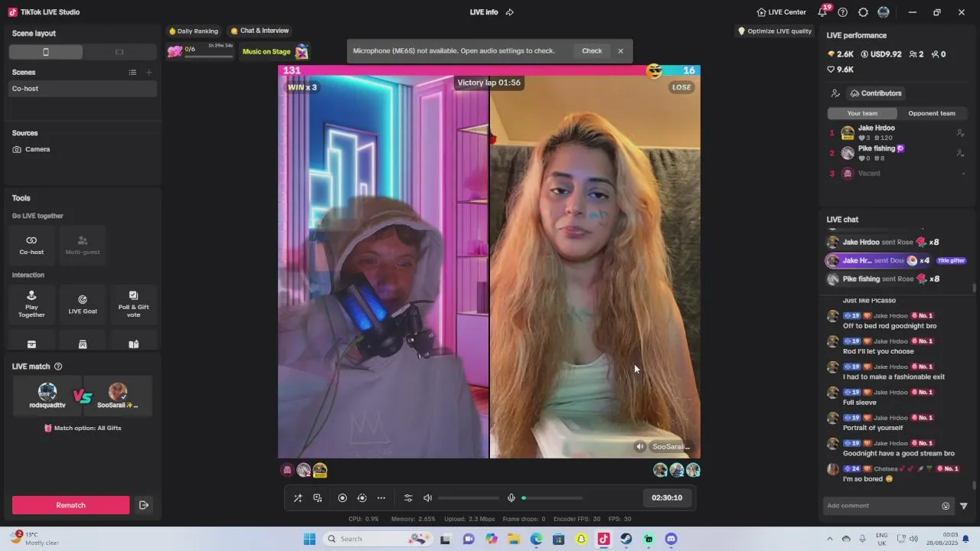Click the viewers list icon beside Contributors
980x551 pixels.
coord(835,93)
